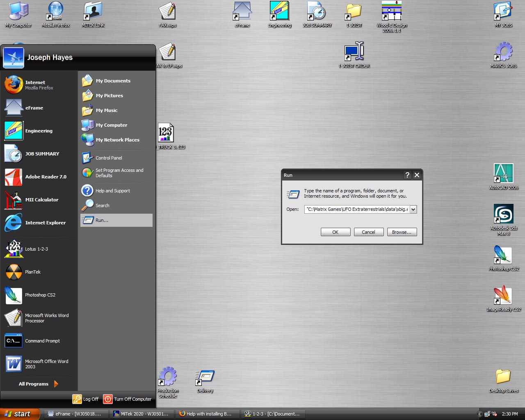The height and width of the screenshot is (420, 525).
Task: Open Help and Support from Start menu
Action: coord(116,191)
